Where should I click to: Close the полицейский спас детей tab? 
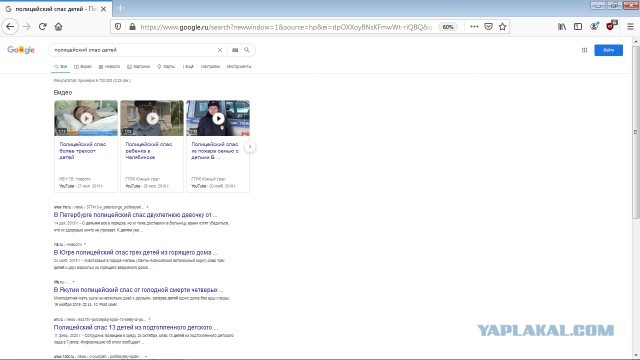point(103,9)
